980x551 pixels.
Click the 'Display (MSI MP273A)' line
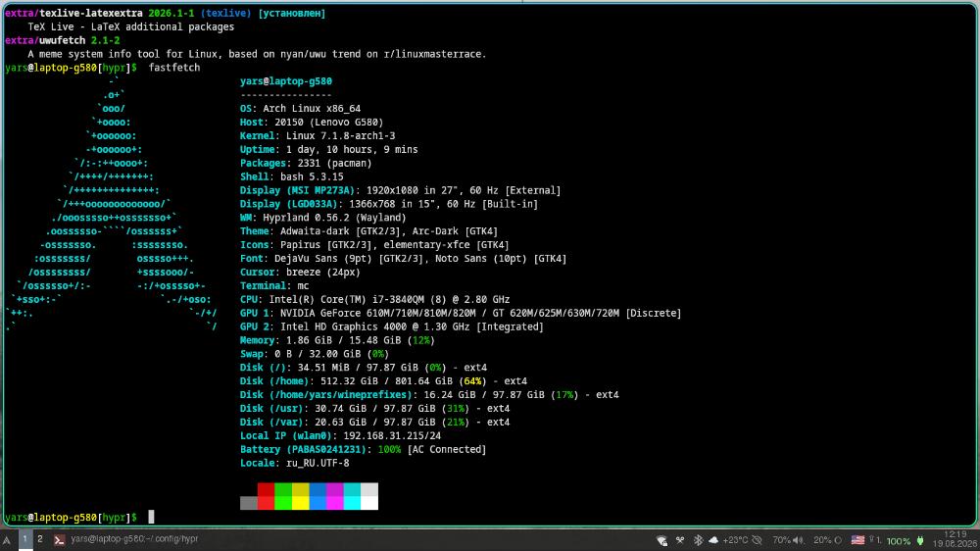coord(401,190)
